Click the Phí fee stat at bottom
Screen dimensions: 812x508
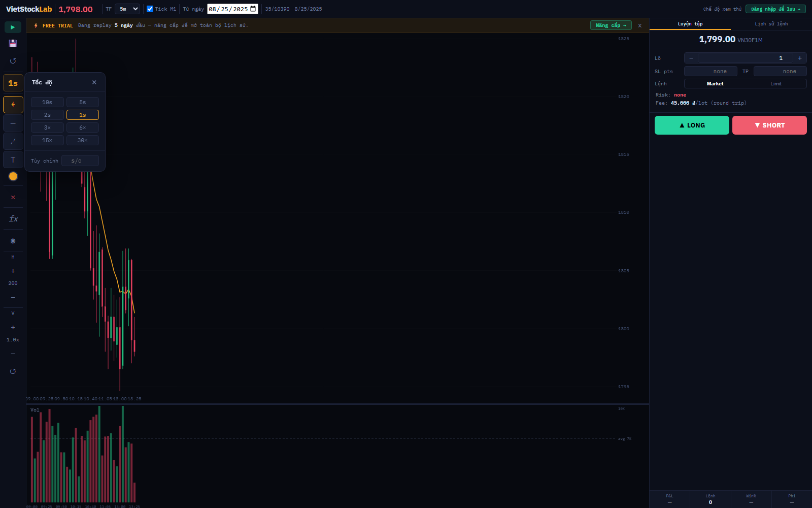point(792,499)
